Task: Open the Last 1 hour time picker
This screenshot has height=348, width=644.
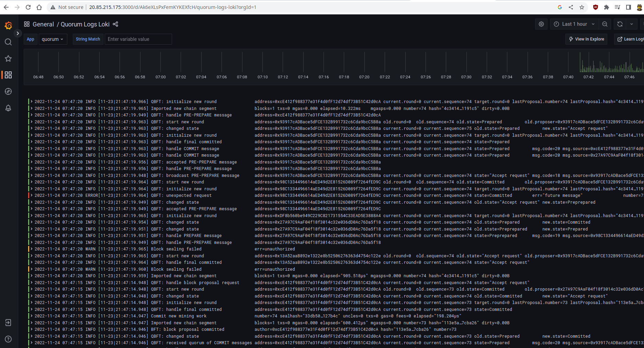Action: point(574,24)
